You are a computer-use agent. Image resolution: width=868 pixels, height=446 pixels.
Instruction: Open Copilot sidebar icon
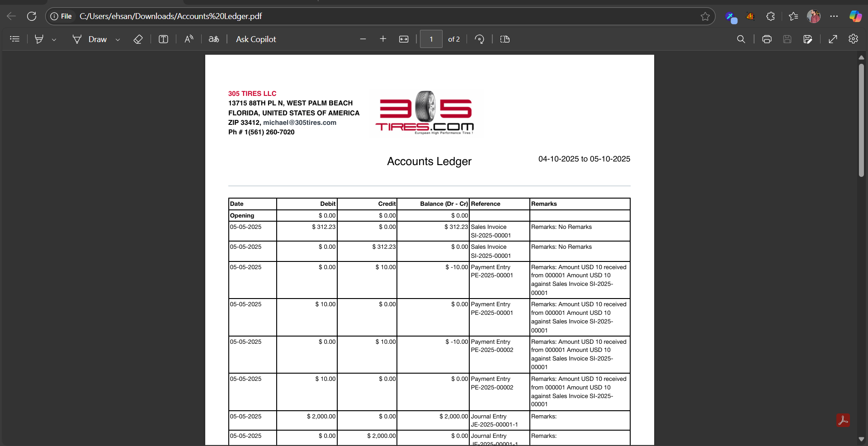(x=855, y=16)
